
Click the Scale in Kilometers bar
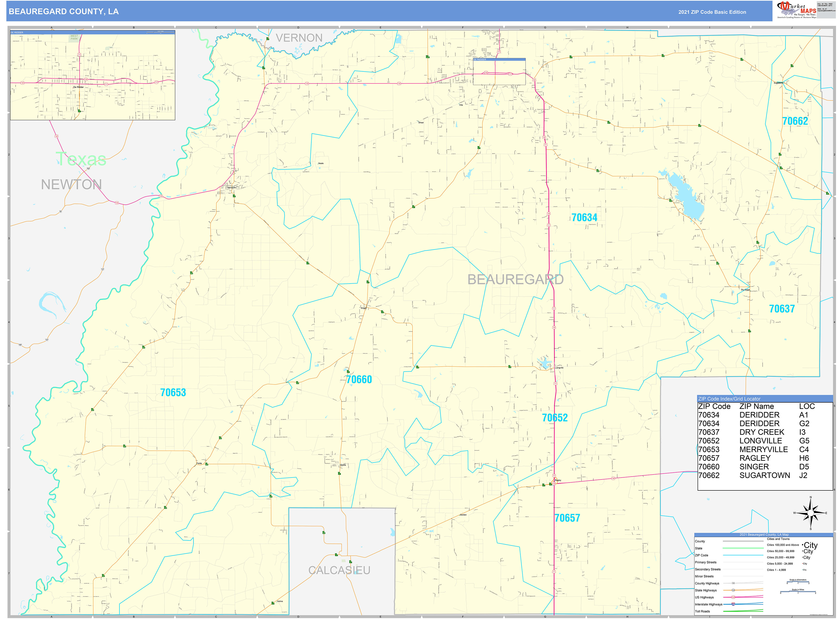click(x=798, y=582)
